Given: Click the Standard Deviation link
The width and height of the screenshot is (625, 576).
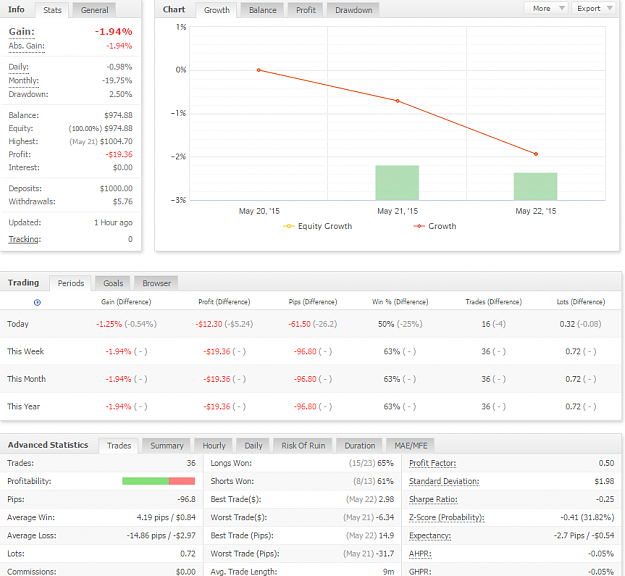Looking at the screenshot, I should pyautogui.click(x=444, y=481).
